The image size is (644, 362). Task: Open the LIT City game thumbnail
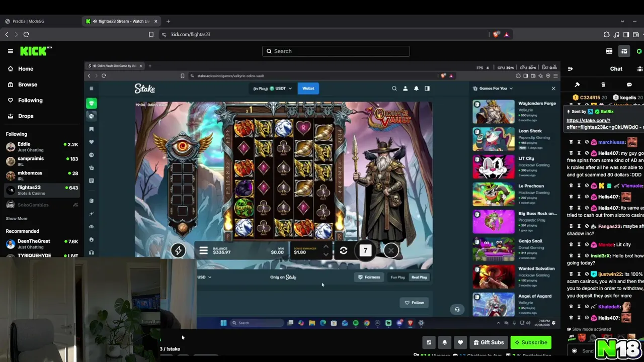(494, 166)
